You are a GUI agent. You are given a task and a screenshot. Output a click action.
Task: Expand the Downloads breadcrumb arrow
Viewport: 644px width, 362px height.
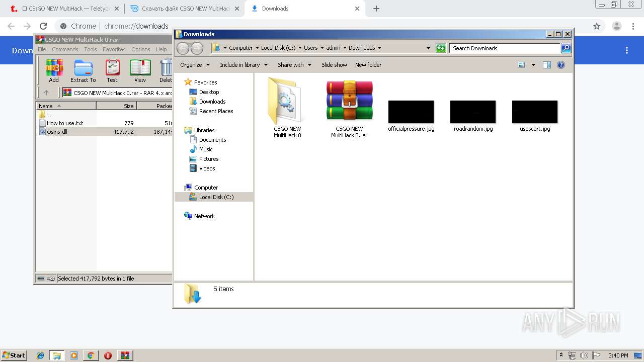(379, 48)
